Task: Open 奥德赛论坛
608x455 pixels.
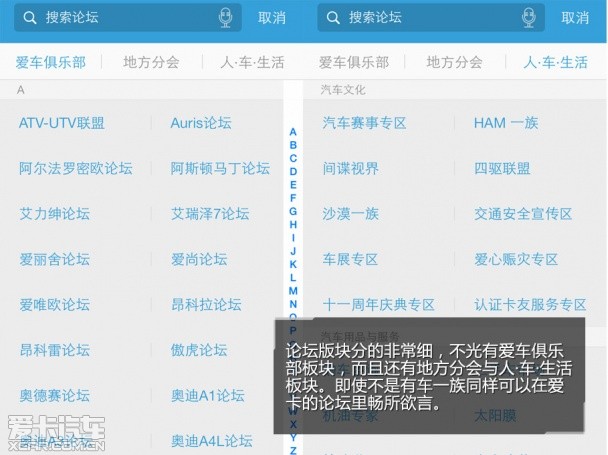Action: pos(55,396)
